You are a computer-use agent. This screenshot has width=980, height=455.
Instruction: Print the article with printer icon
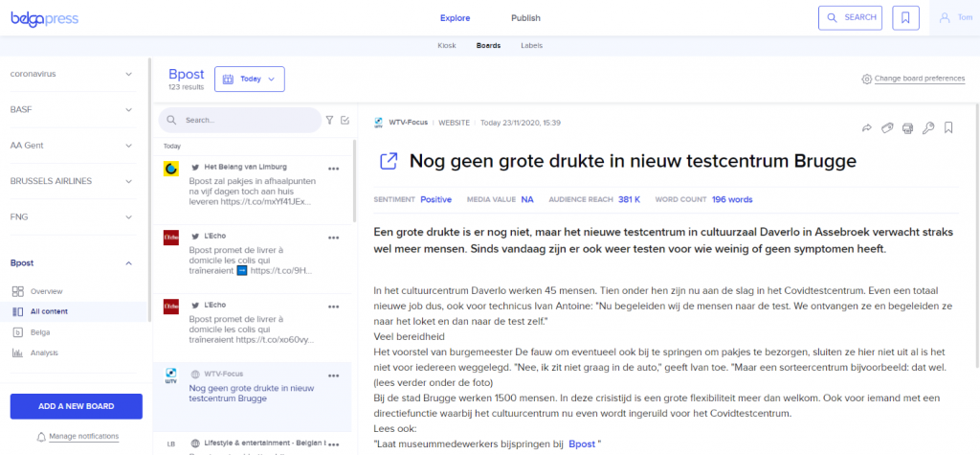click(x=908, y=128)
